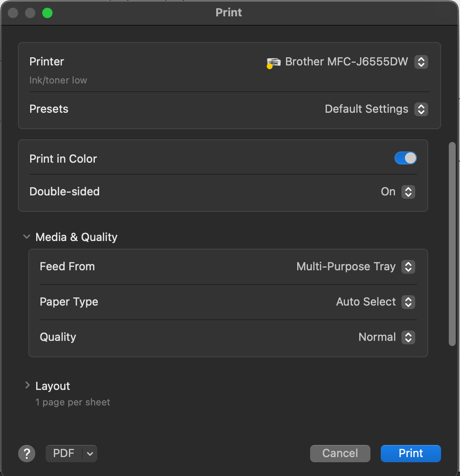The image size is (460, 476).
Task: Open the Paper Type Auto Select dropdown
Action: coord(408,302)
